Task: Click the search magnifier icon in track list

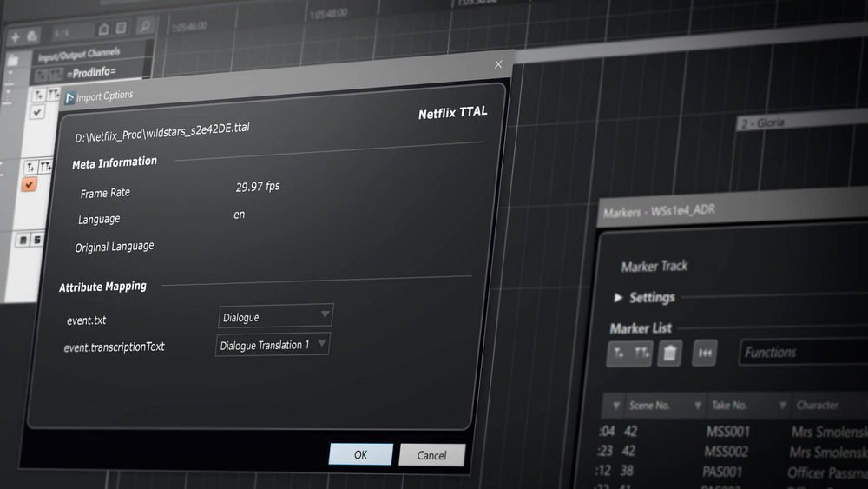Action: pos(144,26)
